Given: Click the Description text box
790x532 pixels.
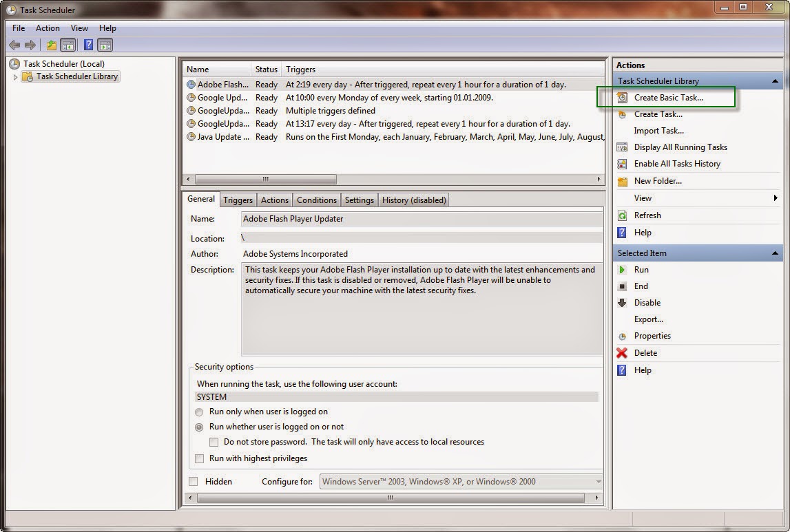Looking at the screenshot, I should (422, 309).
